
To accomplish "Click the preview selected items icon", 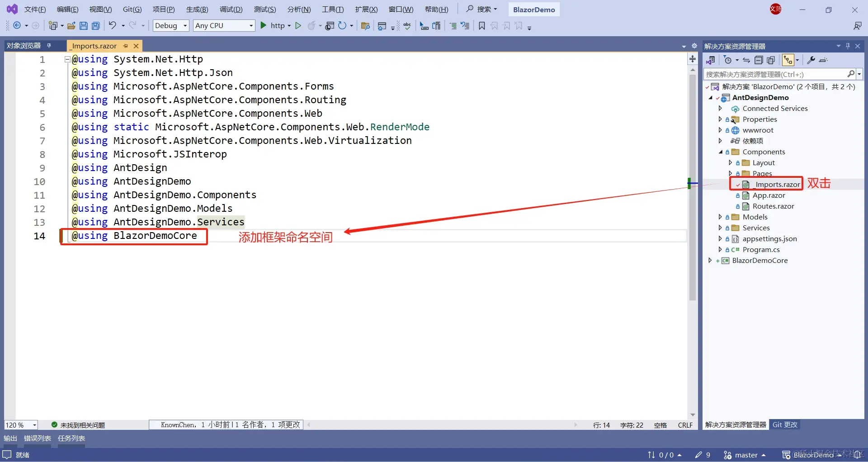I will [x=823, y=60].
